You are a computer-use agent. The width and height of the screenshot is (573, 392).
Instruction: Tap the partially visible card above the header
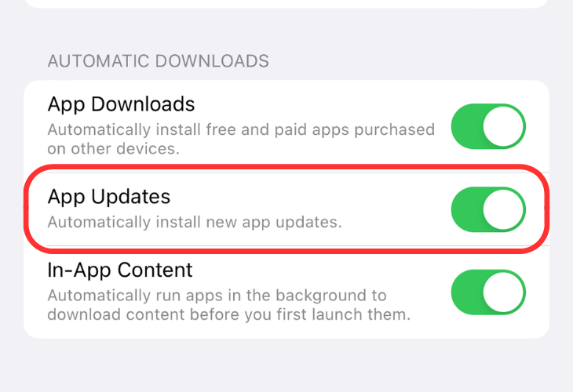[286, 4]
